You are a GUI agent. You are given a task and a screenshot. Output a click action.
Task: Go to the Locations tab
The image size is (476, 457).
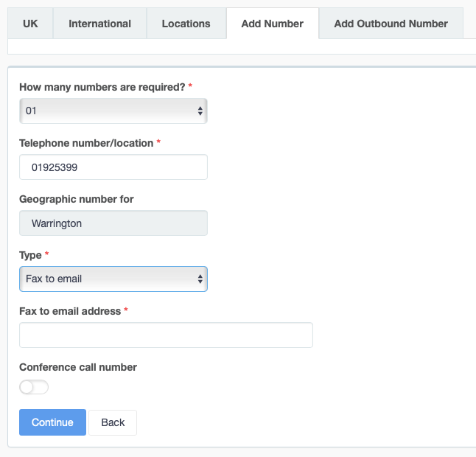(186, 24)
